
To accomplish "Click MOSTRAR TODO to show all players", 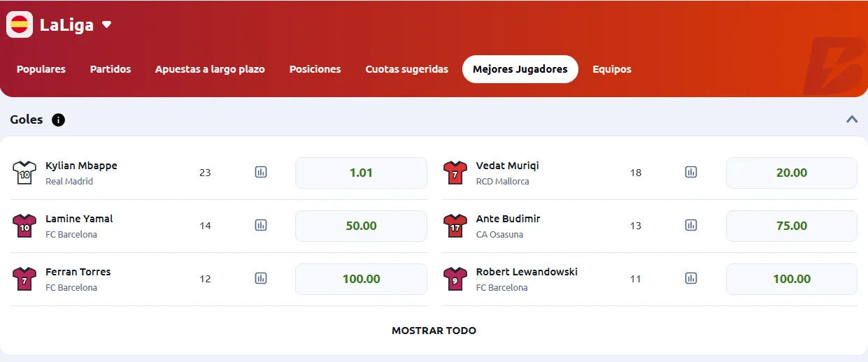I will pyautogui.click(x=434, y=331).
